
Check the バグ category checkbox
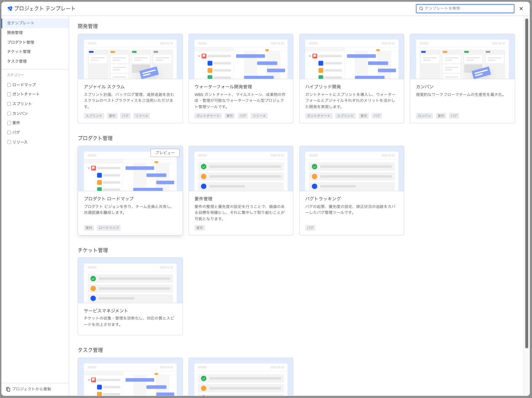coord(9,133)
